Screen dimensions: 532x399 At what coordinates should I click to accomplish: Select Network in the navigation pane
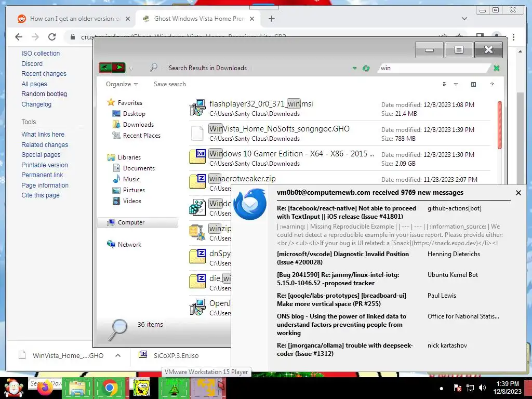(129, 244)
